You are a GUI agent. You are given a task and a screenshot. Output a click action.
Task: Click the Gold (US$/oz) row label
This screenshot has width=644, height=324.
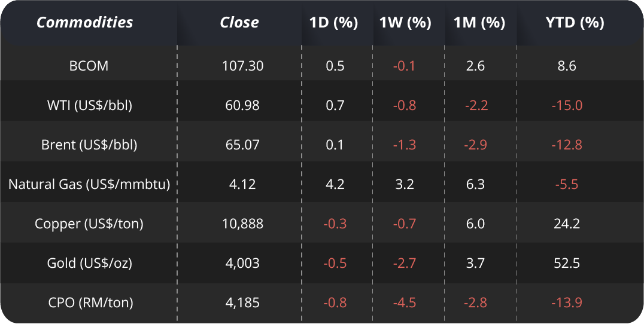pos(89,263)
